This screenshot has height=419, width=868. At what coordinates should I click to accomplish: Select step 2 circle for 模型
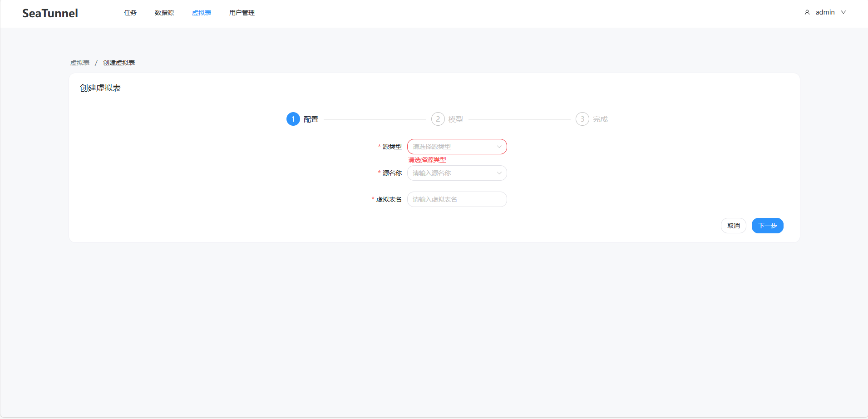[x=438, y=119]
